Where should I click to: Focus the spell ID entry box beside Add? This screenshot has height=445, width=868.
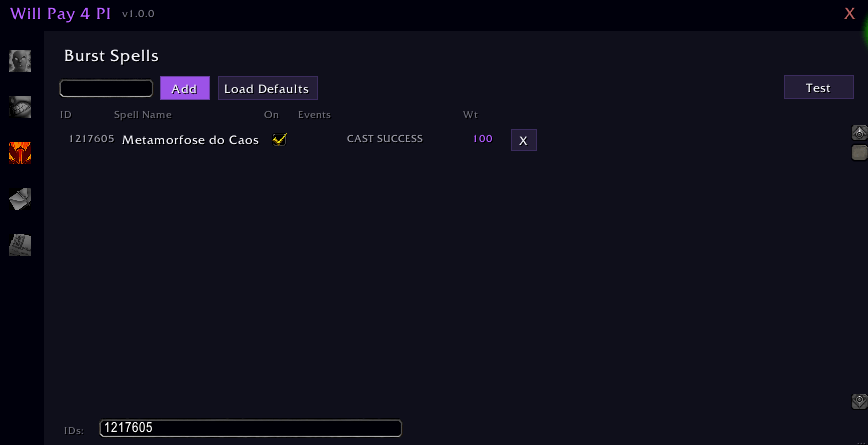tap(106, 88)
